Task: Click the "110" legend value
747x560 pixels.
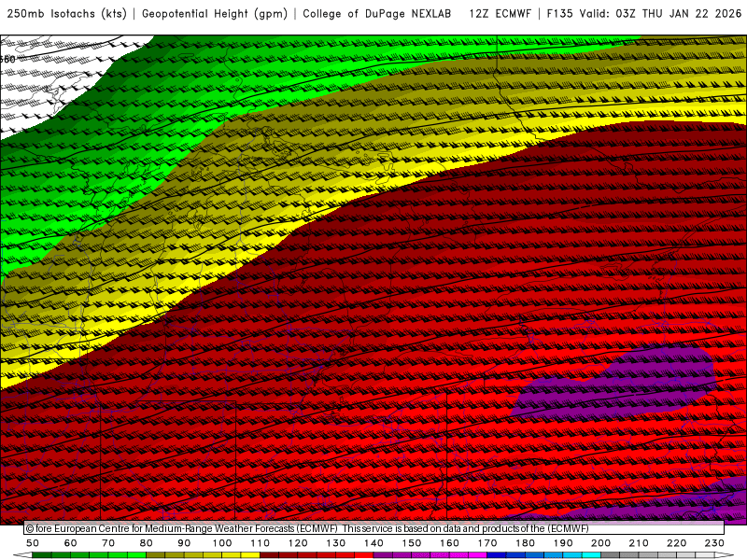Action: click(x=261, y=543)
